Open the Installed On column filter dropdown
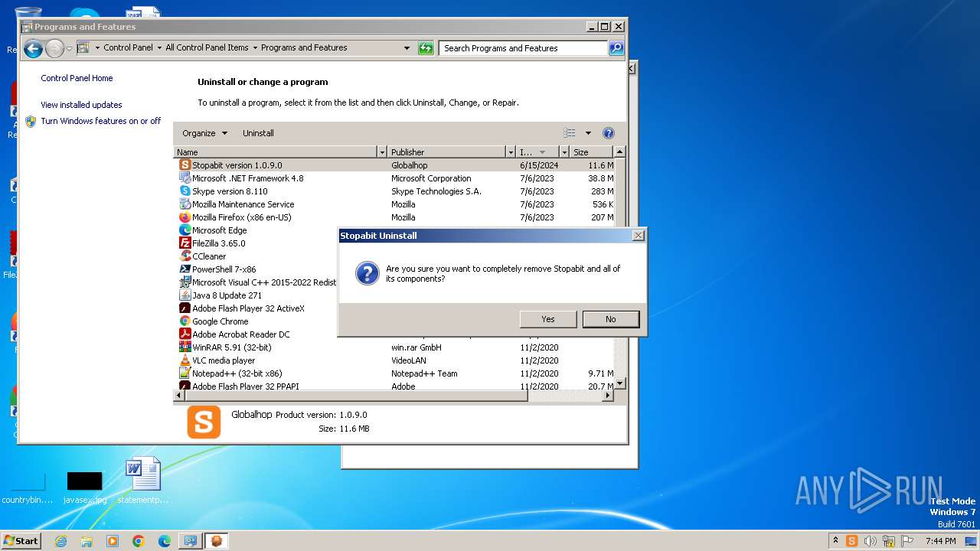 coord(564,152)
